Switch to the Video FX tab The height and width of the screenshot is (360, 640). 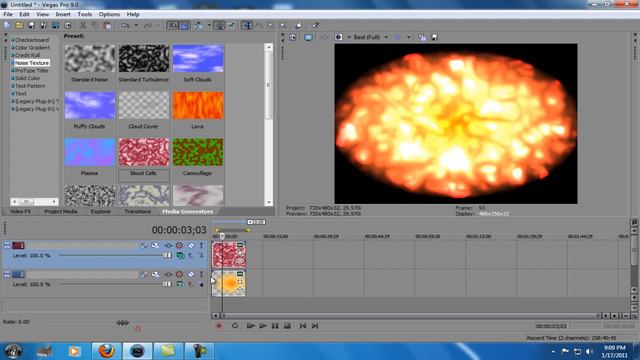coord(20,211)
